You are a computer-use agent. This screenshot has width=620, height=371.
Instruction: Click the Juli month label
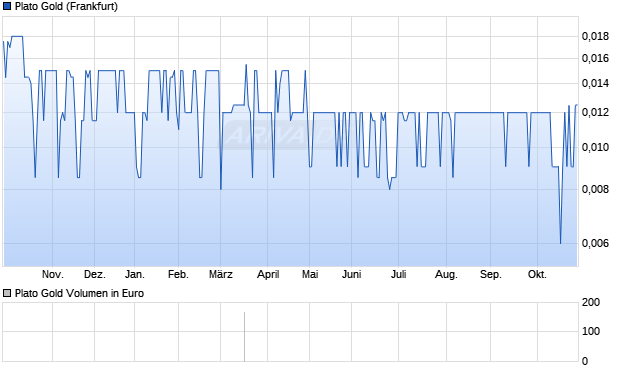coord(399,274)
